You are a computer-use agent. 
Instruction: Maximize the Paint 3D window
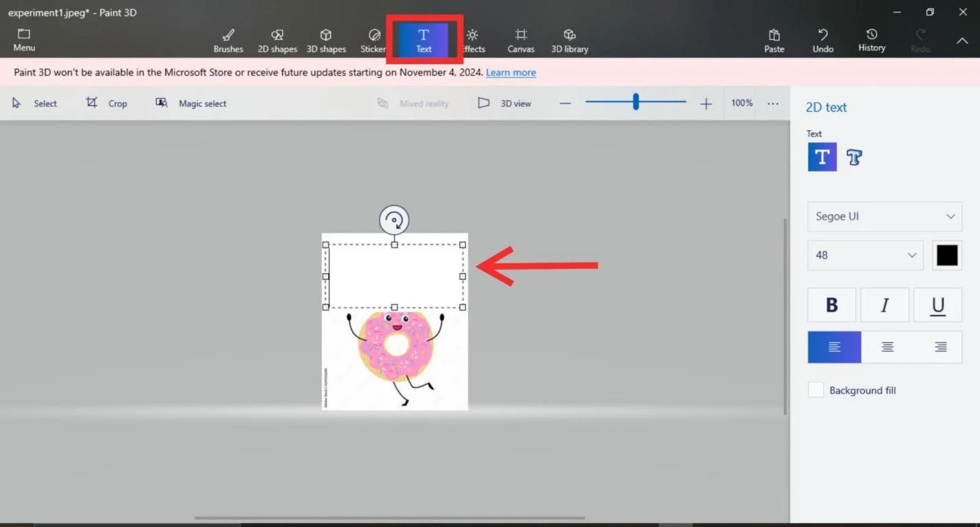click(x=929, y=12)
